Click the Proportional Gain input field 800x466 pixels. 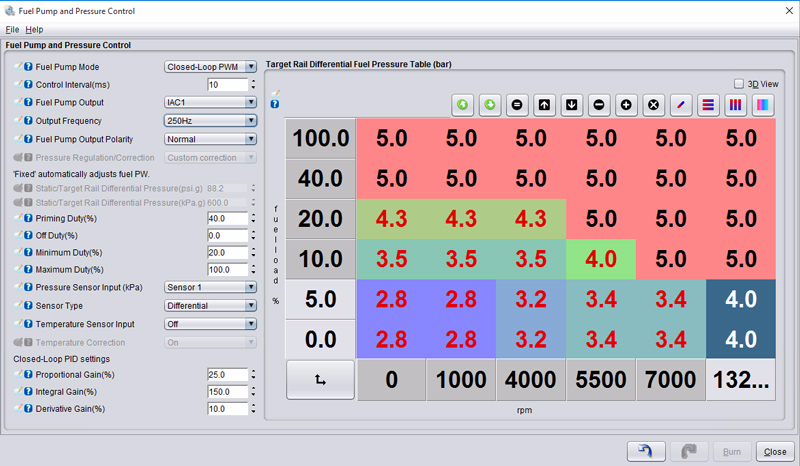point(226,374)
